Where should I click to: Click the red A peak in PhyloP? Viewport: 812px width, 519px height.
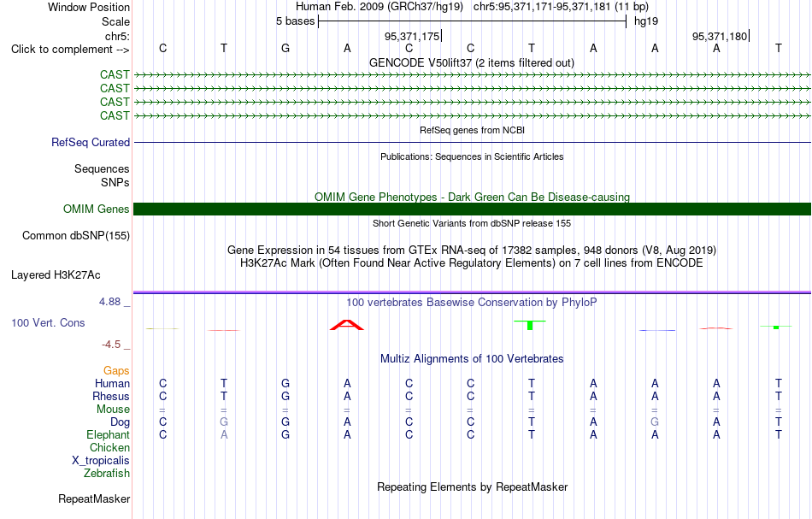(x=347, y=325)
